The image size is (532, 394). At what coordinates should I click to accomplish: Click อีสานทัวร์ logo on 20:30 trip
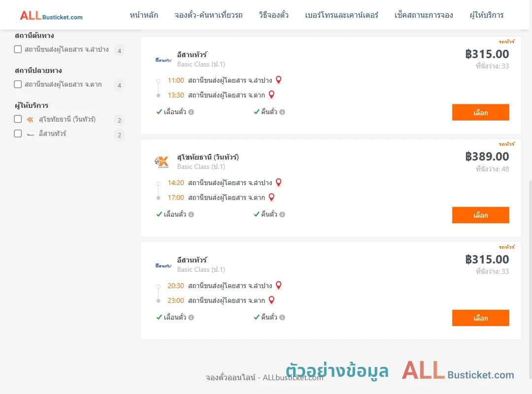(x=163, y=265)
